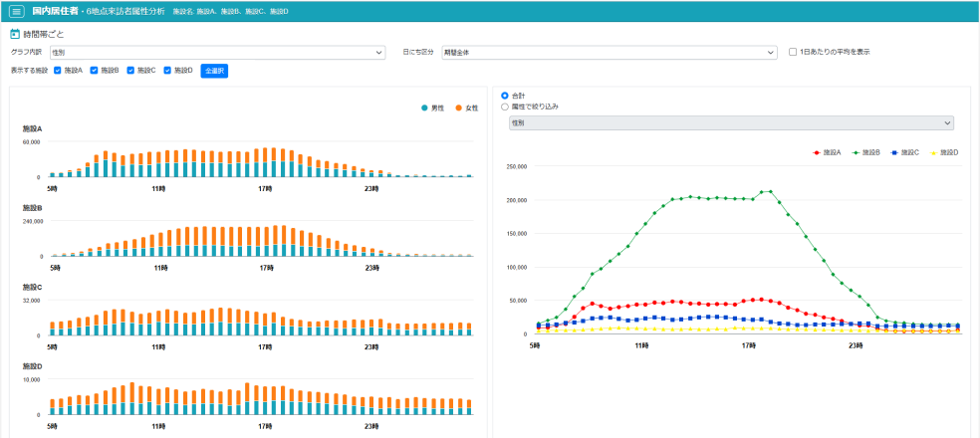Screen dimensions: 980x438
Task: Click the 国内居住者 header title
Action: tap(59, 11)
